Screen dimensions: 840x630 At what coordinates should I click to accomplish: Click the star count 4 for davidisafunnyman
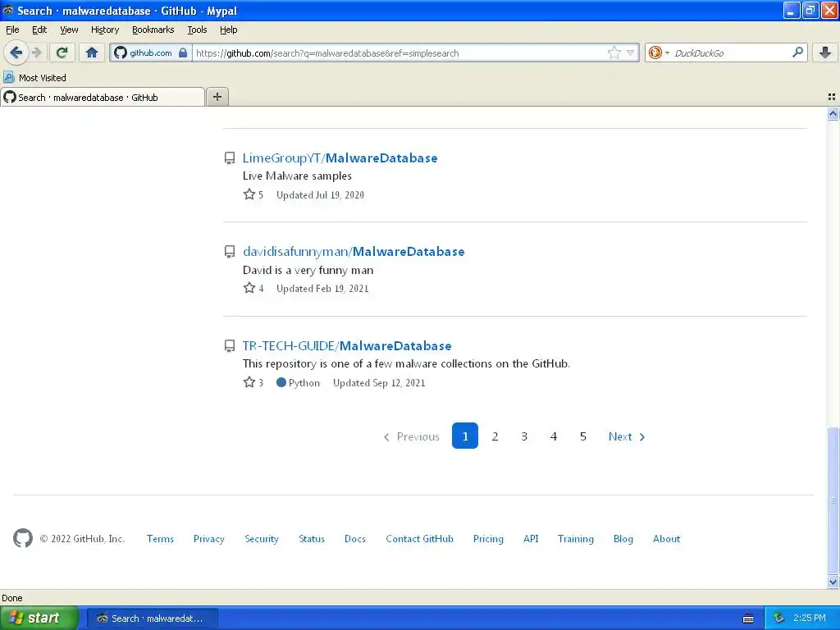(253, 288)
